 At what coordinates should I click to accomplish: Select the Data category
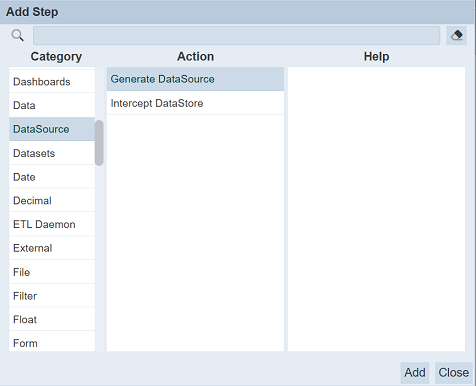(x=52, y=105)
